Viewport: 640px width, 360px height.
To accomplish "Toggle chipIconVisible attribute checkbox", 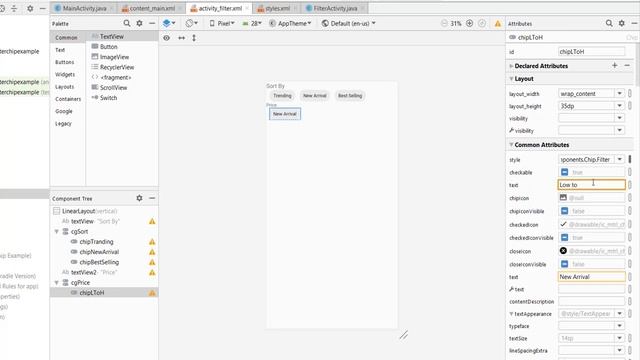I will point(564,211).
